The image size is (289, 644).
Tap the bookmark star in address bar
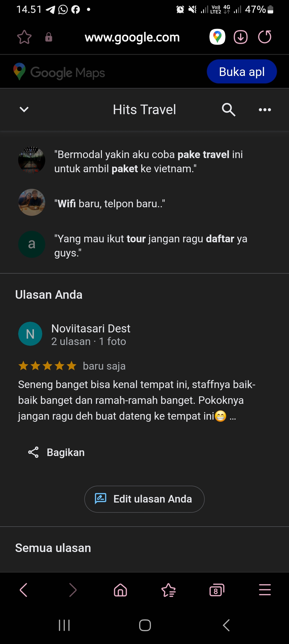pyautogui.click(x=24, y=37)
